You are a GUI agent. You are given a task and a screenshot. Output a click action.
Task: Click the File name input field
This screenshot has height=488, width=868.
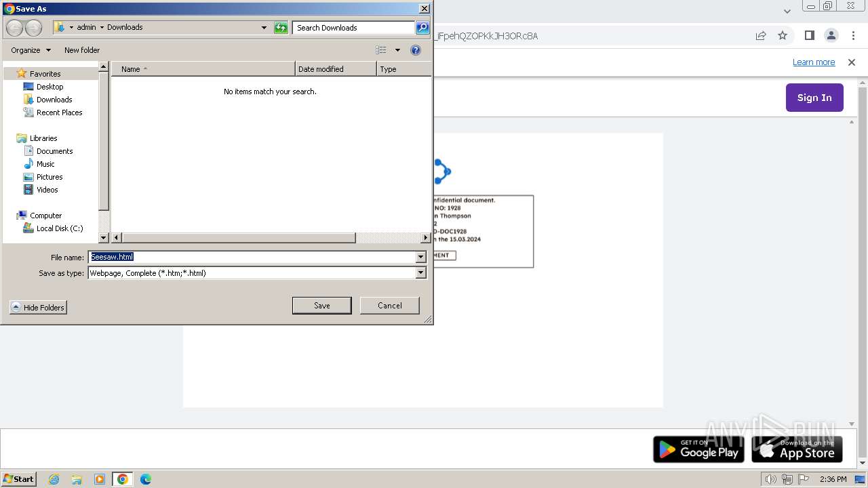coord(252,257)
